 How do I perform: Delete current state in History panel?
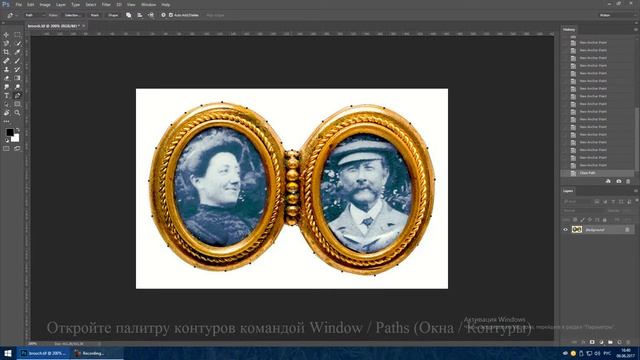click(628, 181)
